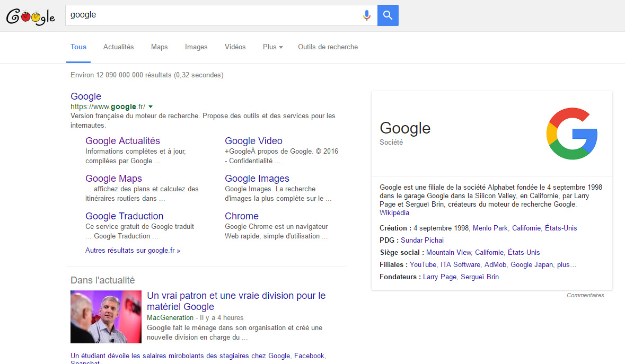This screenshot has height=364, width=625.
Task: Open the Larry Page link
Action: (439, 277)
